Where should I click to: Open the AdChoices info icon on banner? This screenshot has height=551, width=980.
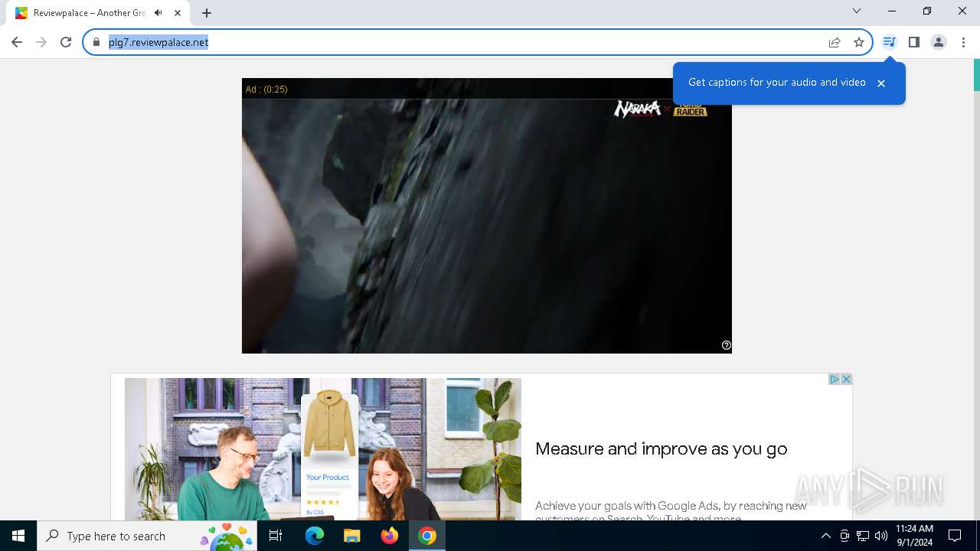(835, 379)
